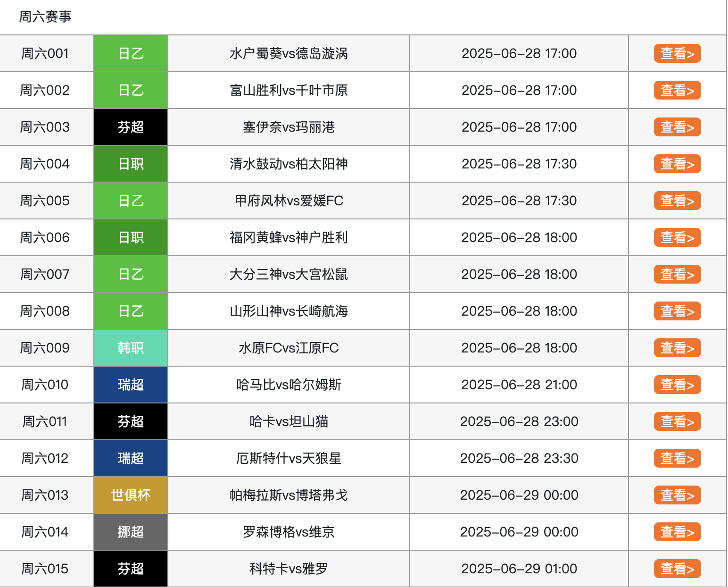Click the 日职 league tag in 周六004 row
This screenshot has width=728, height=587.
pos(131,164)
